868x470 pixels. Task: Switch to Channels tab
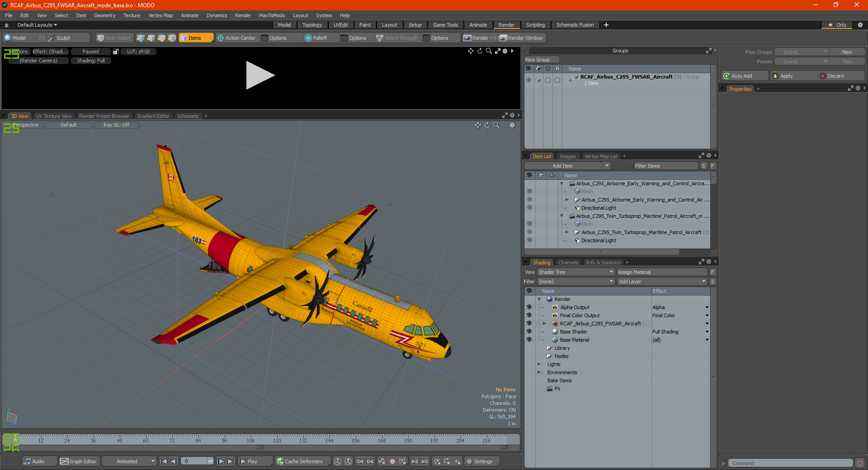coord(568,263)
